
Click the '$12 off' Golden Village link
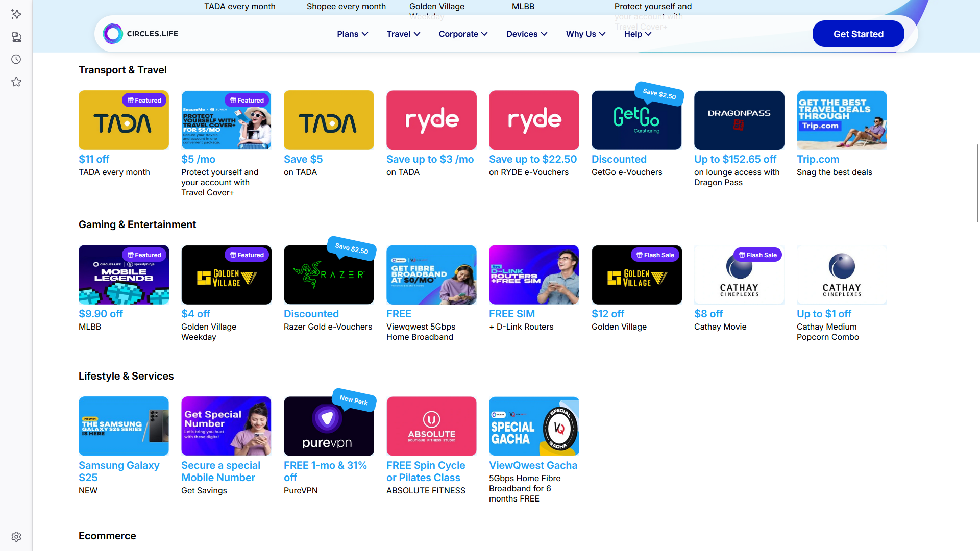click(x=608, y=314)
